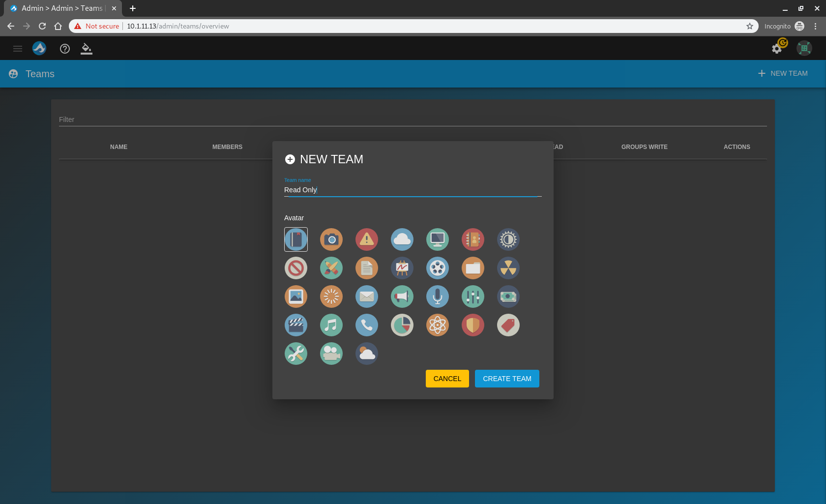Sort by the Name column header

(118, 147)
